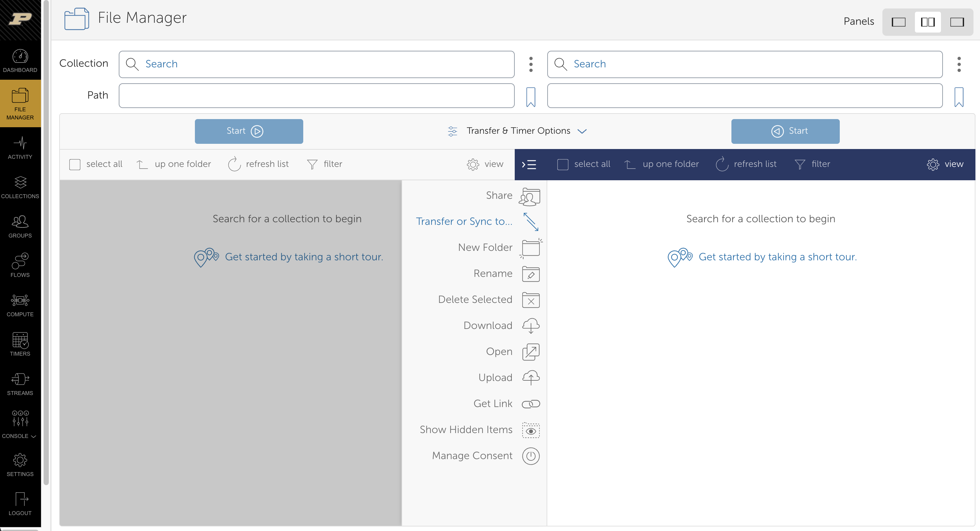Go to Collections in the sidebar
This screenshot has width=980, height=531.
tap(20, 187)
